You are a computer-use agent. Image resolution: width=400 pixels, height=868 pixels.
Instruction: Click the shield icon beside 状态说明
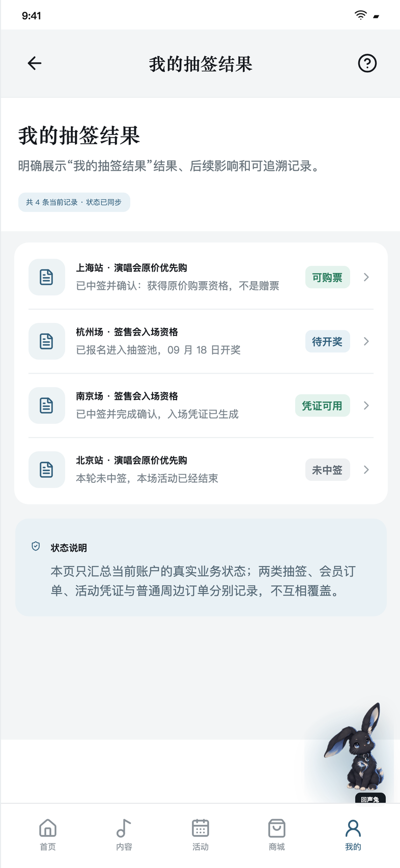pos(36,547)
